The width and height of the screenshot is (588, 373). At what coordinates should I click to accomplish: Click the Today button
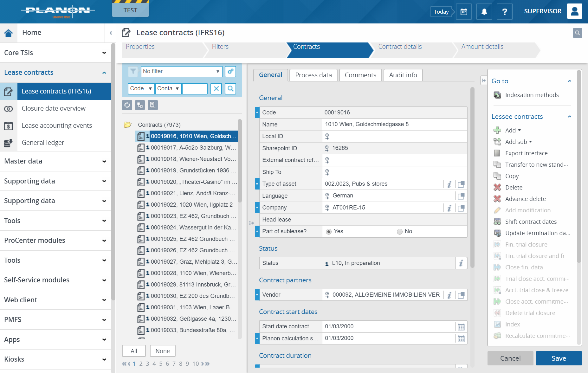click(x=441, y=12)
